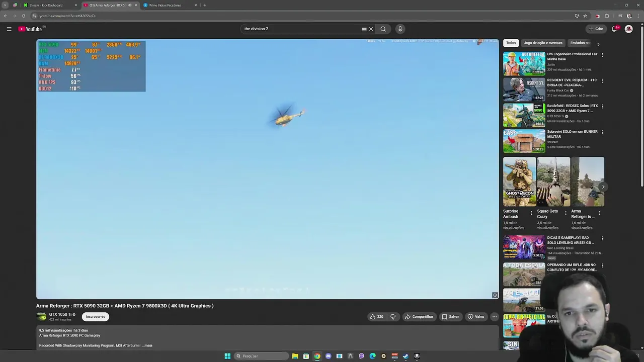The image size is (644, 362).
Task: Open Microsoft Store from taskbar
Action: click(306, 356)
